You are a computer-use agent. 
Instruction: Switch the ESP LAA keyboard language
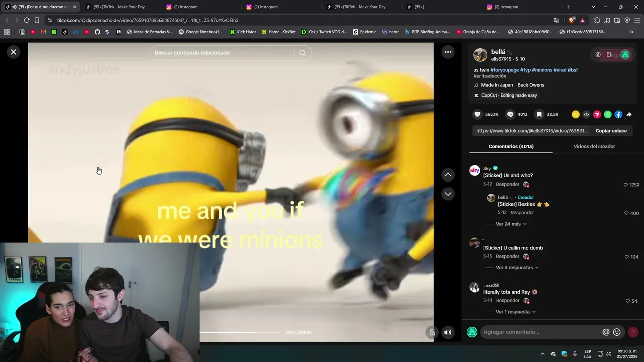click(x=588, y=354)
